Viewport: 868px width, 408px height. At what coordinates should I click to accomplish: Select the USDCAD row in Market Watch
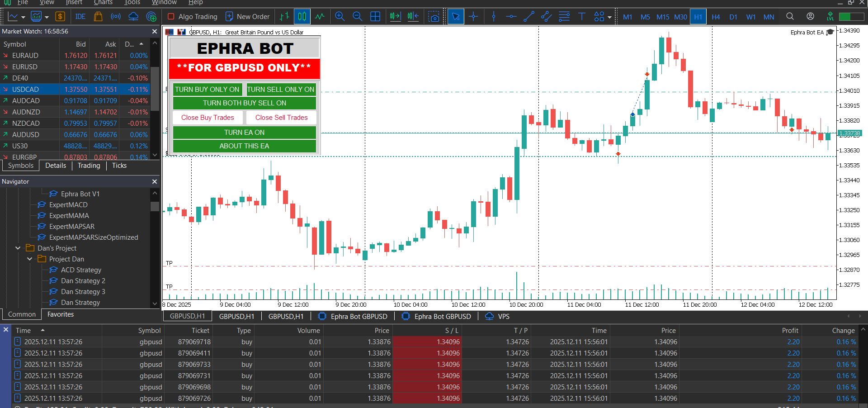(x=75, y=90)
